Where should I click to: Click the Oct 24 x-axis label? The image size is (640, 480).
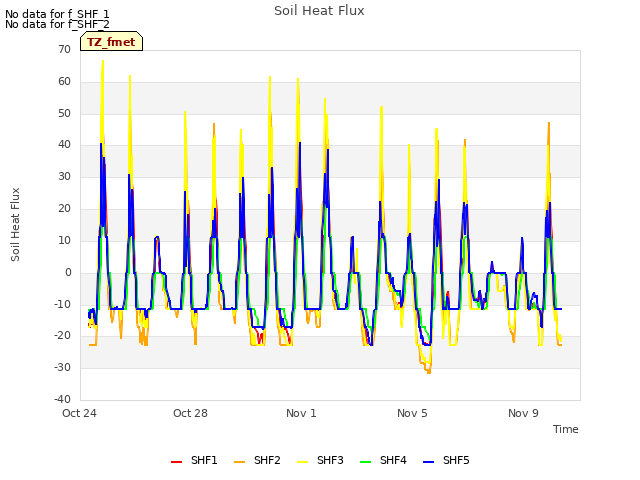[x=79, y=413]
